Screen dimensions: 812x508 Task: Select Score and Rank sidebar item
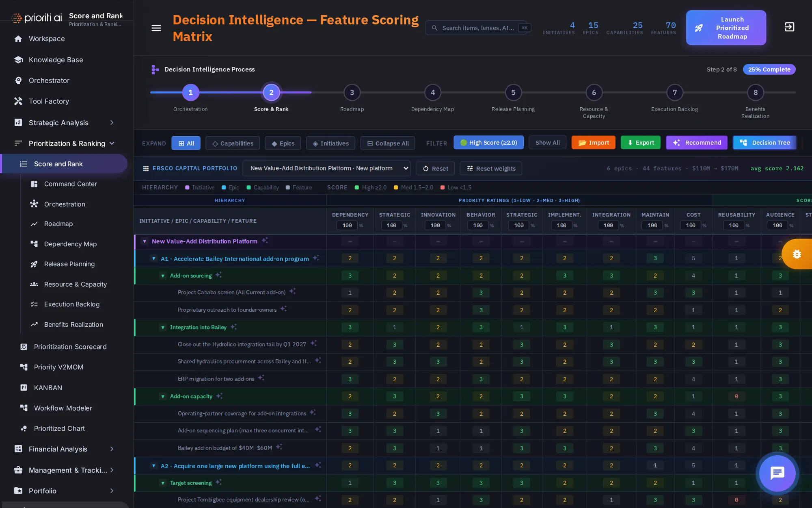tap(64, 164)
